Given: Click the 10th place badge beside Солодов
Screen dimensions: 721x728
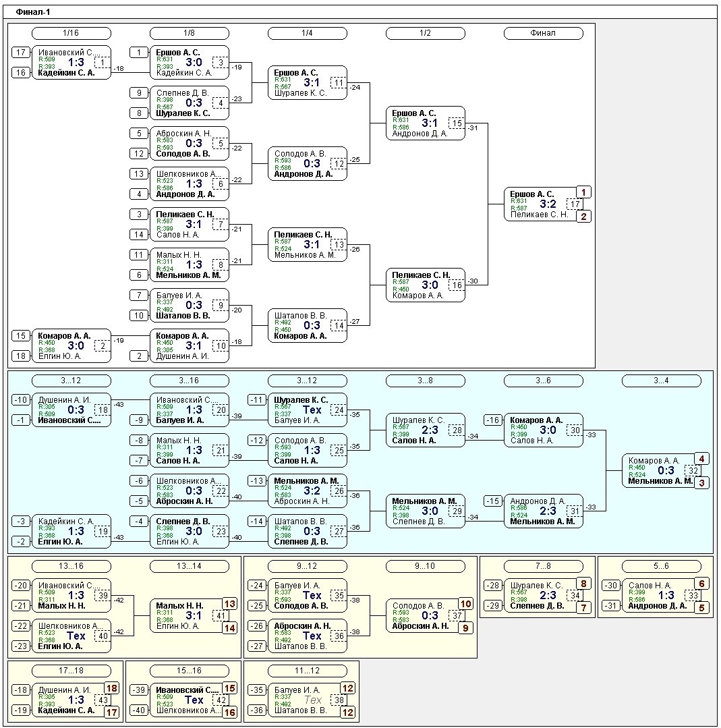Looking at the screenshot, I should click(x=465, y=604).
